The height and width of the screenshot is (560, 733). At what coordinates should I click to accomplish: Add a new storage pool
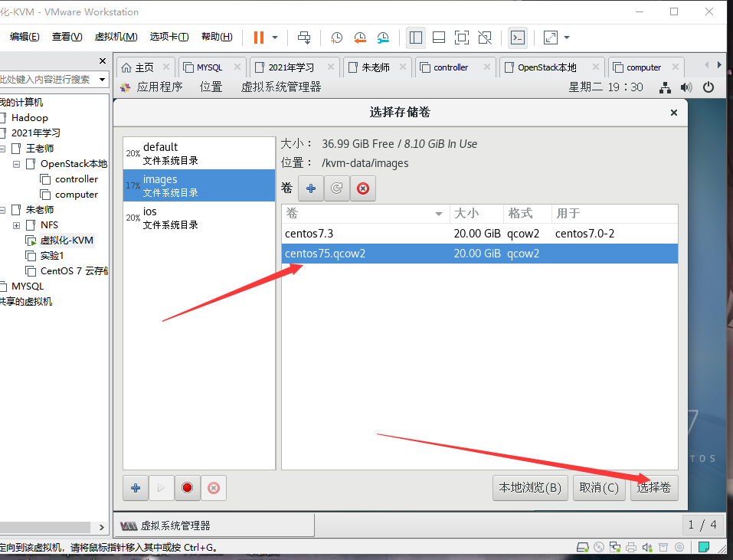pyautogui.click(x=136, y=488)
